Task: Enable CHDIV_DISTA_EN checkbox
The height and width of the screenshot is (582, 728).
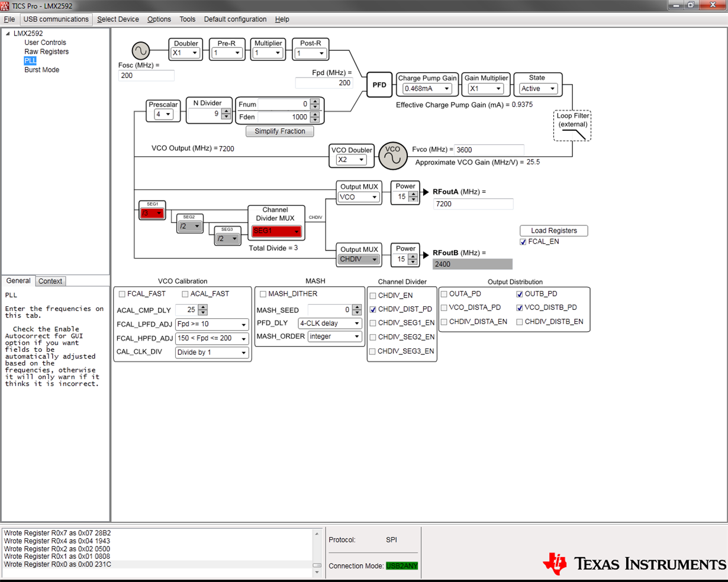Action: 444,322
